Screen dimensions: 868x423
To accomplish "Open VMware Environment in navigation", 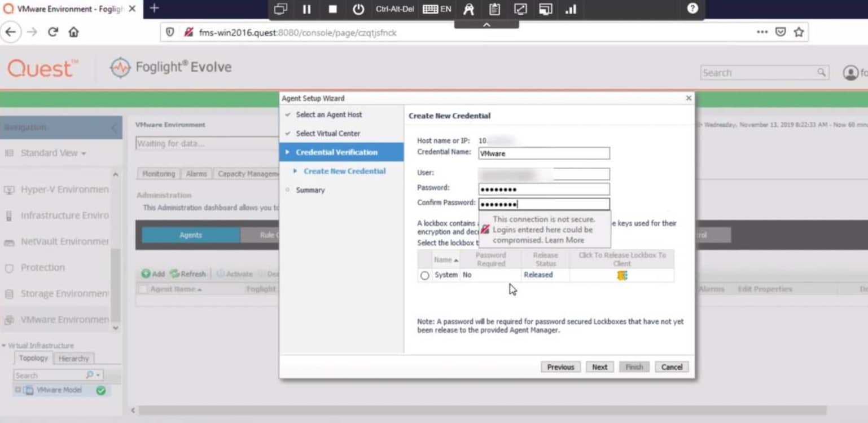I will coord(56,320).
